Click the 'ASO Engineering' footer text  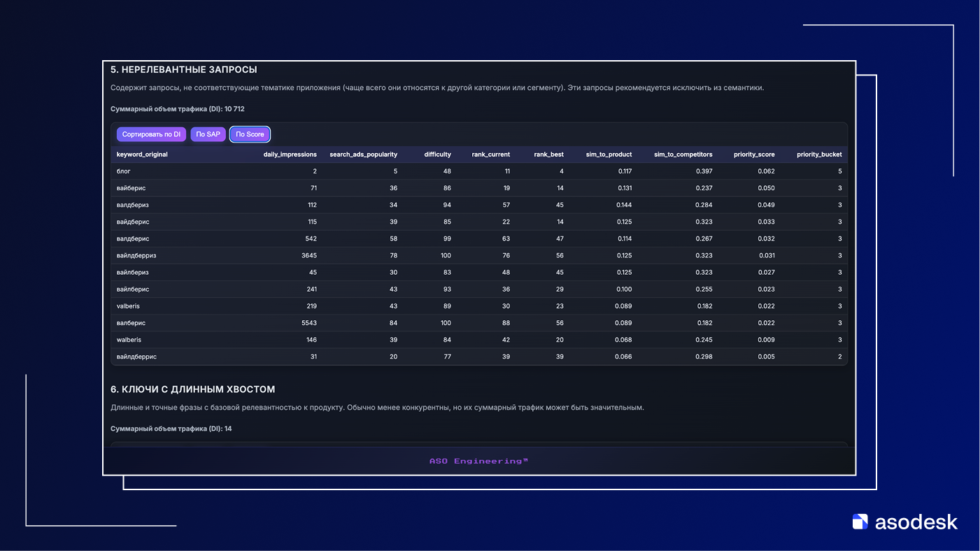pos(479,461)
